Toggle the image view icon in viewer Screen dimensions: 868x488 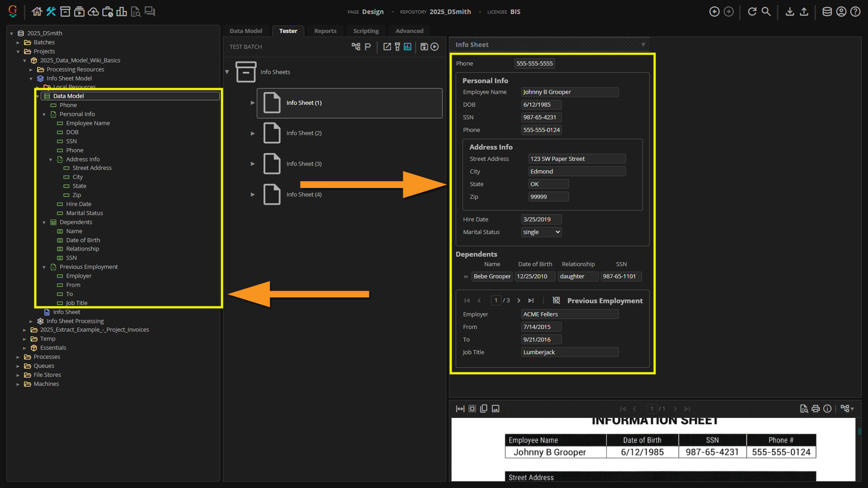click(495, 409)
